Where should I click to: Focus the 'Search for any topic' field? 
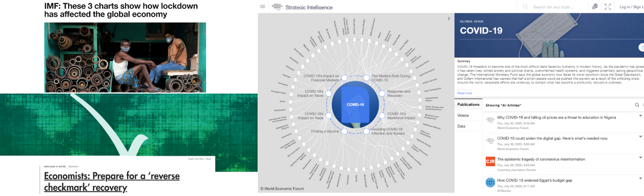tap(553, 7)
